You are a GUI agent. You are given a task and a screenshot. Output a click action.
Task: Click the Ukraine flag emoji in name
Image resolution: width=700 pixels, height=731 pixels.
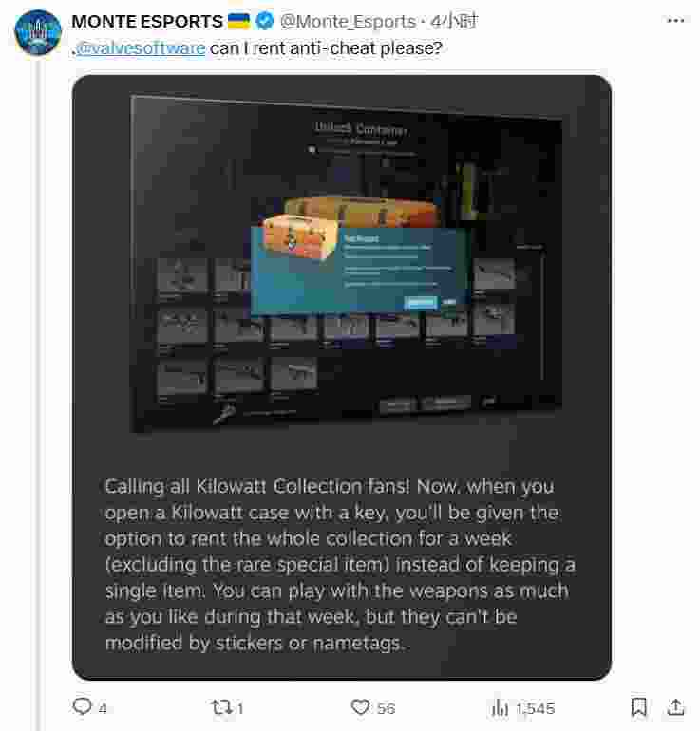click(239, 21)
